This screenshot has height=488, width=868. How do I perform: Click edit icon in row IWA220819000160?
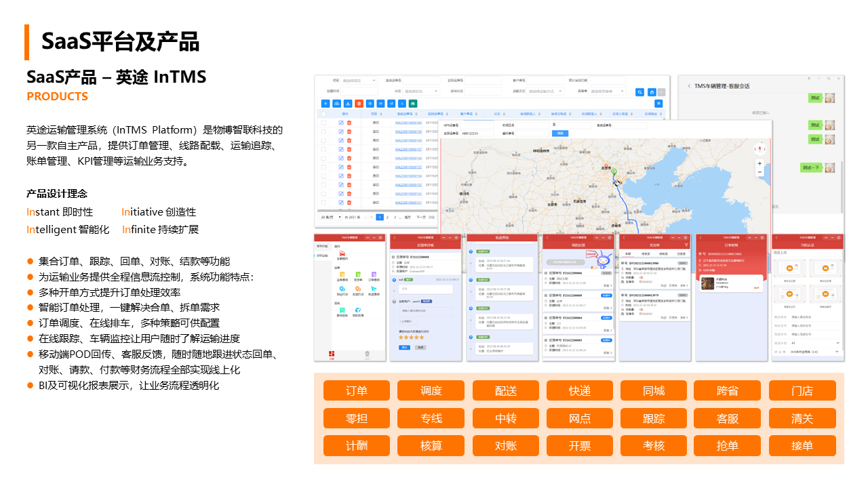(x=341, y=123)
